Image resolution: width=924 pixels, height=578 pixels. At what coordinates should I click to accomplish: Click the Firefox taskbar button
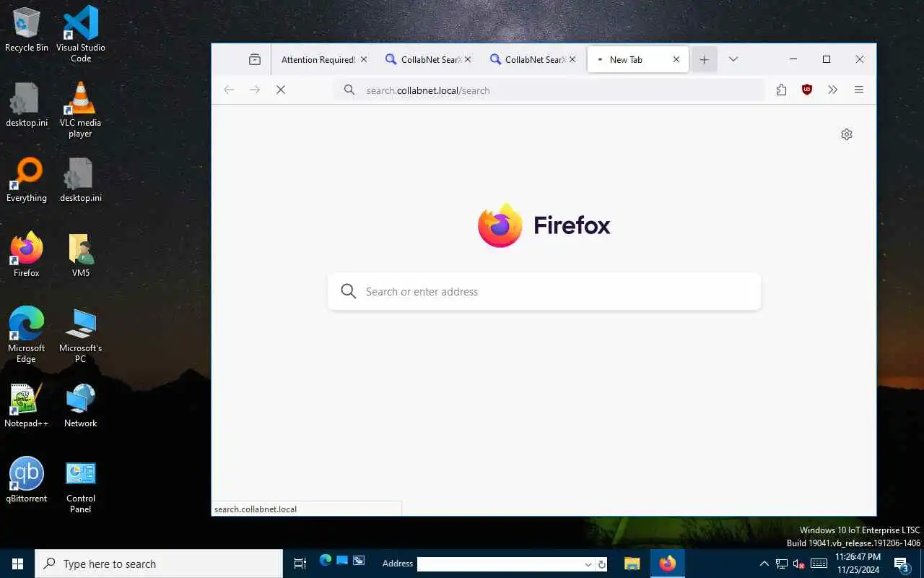click(x=668, y=564)
